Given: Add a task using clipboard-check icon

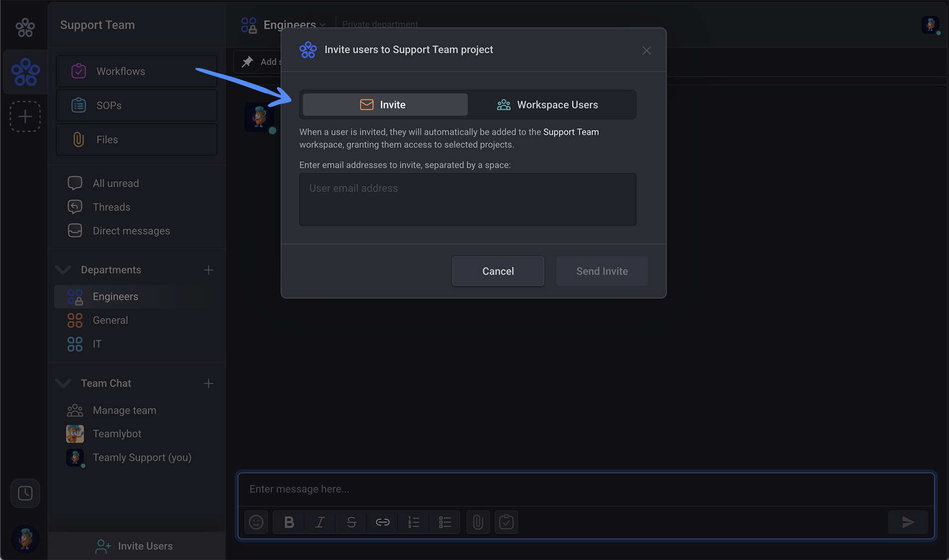Looking at the screenshot, I should [x=506, y=522].
